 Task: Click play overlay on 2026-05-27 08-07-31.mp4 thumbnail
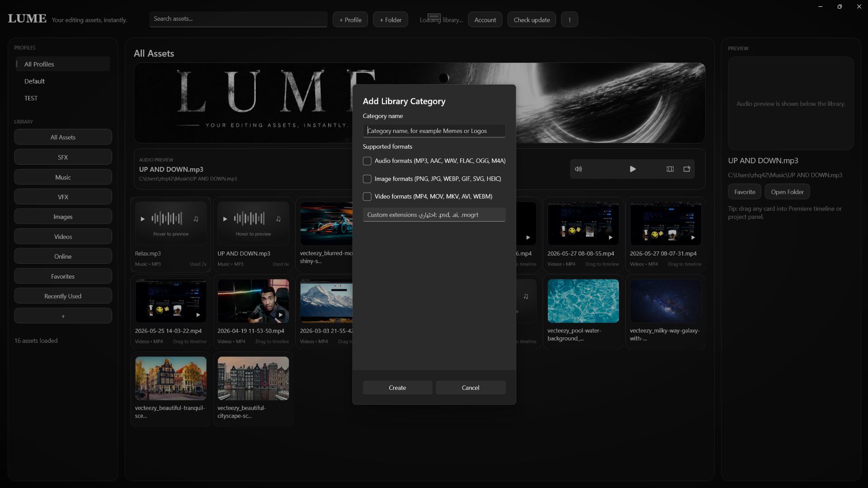(x=693, y=237)
